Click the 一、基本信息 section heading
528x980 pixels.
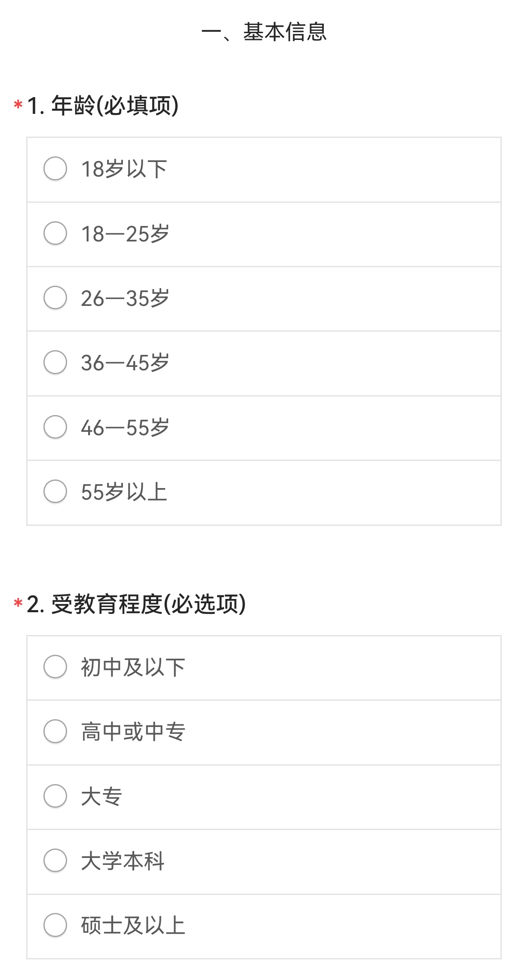point(264,32)
